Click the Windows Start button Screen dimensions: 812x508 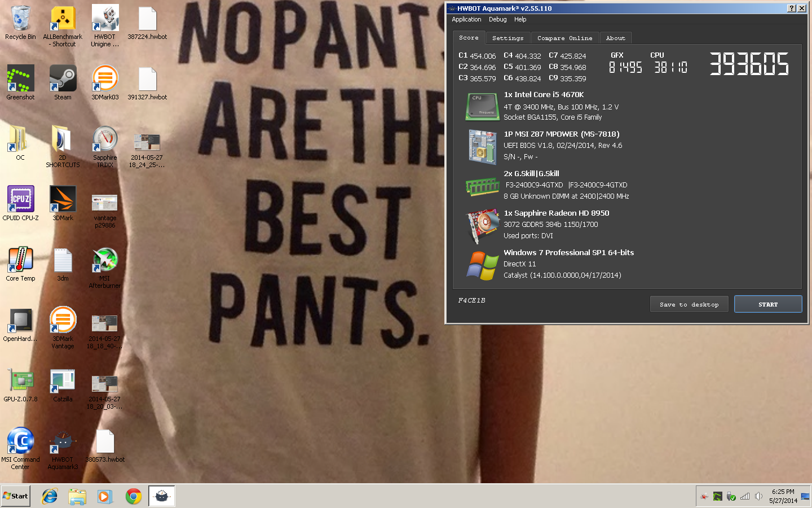[x=15, y=496]
